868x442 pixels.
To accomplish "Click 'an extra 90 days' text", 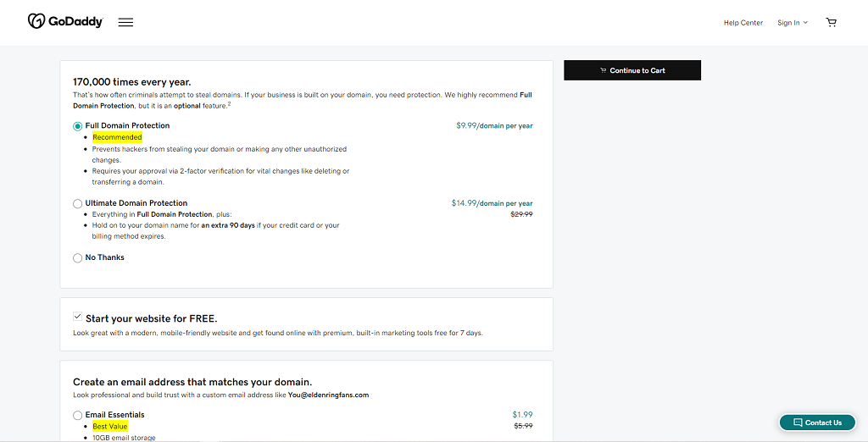I will 228,225.
